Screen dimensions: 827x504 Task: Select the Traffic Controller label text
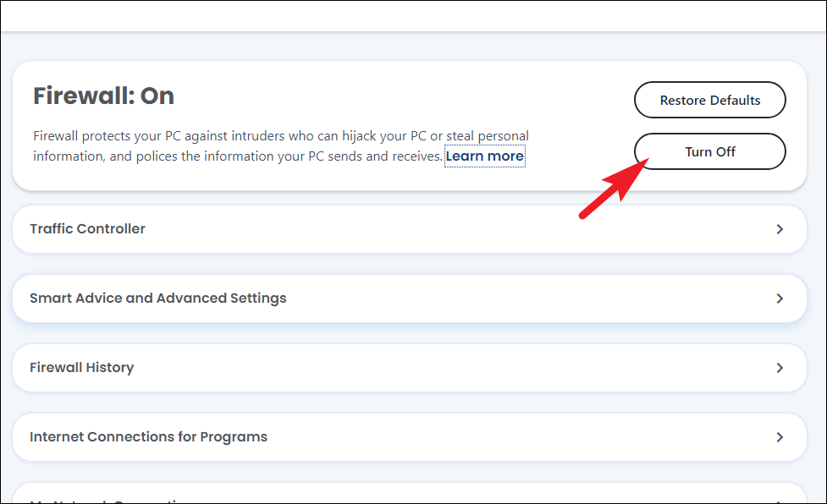87,229
